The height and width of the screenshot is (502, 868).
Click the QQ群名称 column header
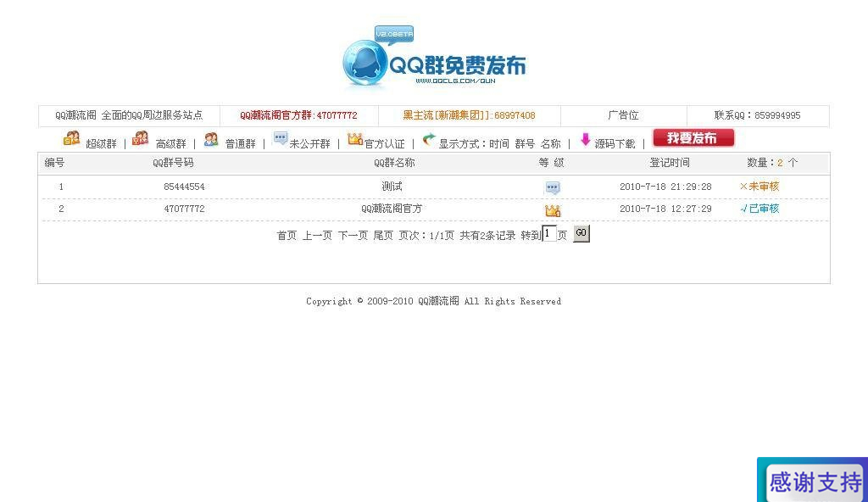click(394, 163)
